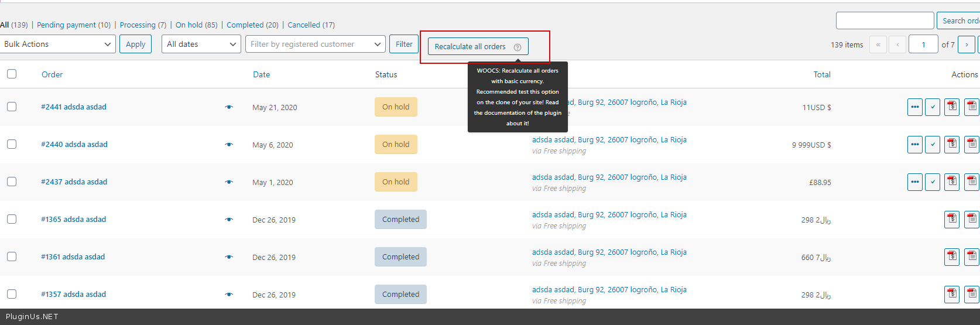This screenshot has height=325, width=980.
Task: Click the help icon in Recalculate all orders
Action: [x=518, y=47]
